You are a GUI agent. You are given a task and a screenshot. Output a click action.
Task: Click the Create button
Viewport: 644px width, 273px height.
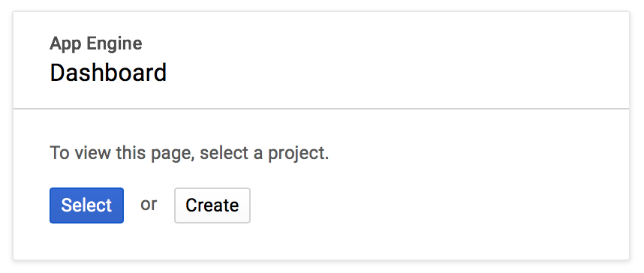pyautogui.click(x=212, y=205)
